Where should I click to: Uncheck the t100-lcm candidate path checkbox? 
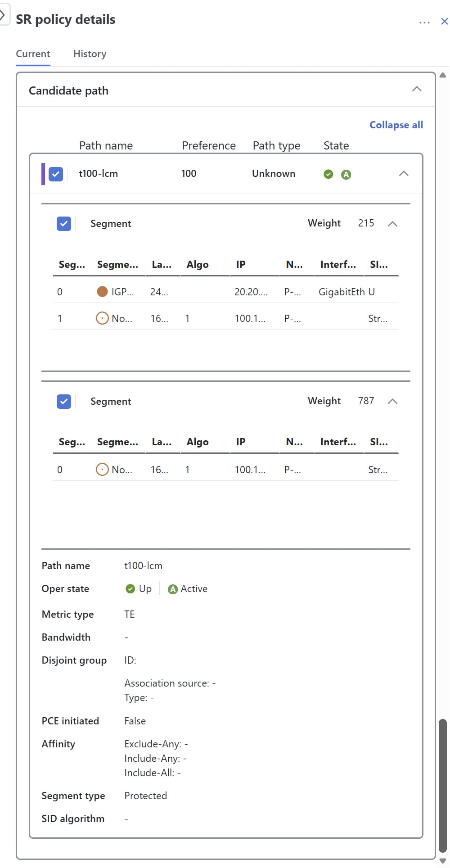[x=55, y=174]
